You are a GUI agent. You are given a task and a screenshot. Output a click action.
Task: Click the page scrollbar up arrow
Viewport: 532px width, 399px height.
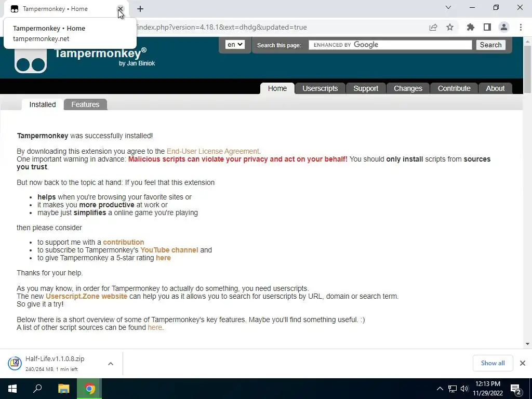[527, 42]
